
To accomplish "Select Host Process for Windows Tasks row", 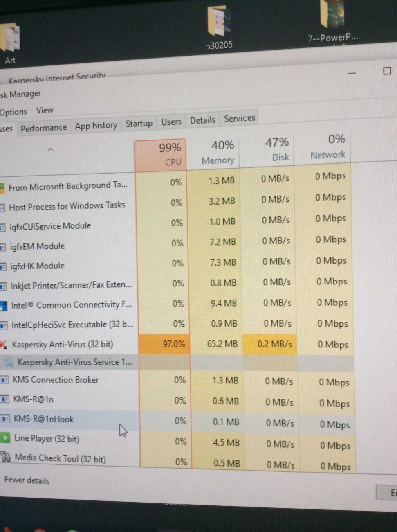I will click(67, 206).
